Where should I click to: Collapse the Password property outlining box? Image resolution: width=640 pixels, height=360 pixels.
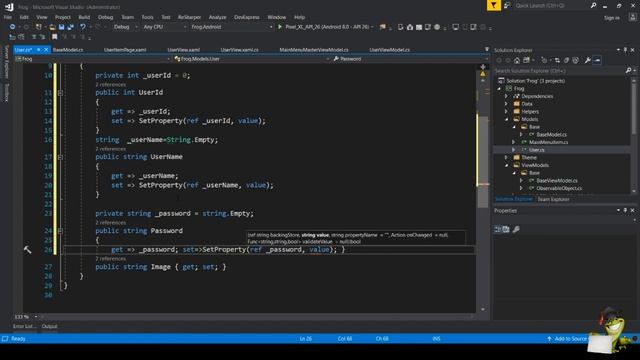[x=60, y=231]
